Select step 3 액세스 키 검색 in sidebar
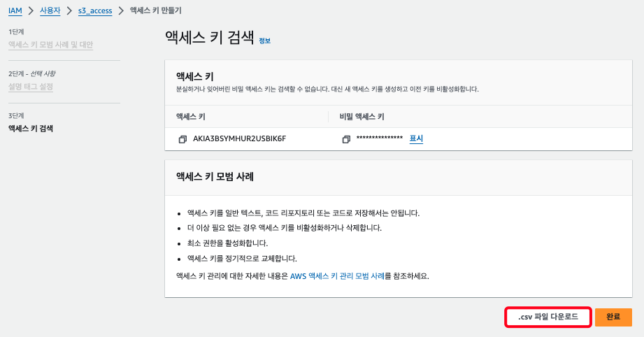Image resolution: width=644 pixels, height=337 pixels. (x=31, y=129)
